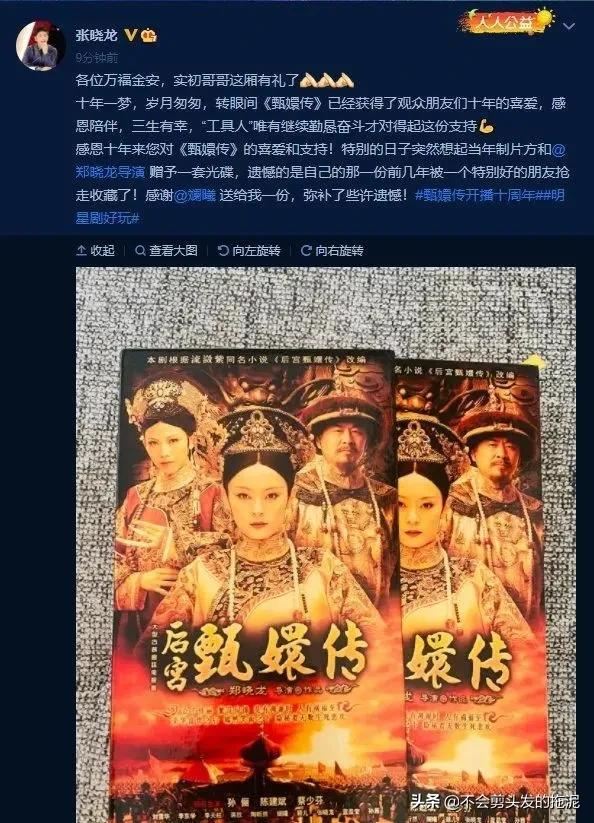This screenshot has height=823, width=594.
Task: Open full-size view with 查看大图
Action: point(166,250)
